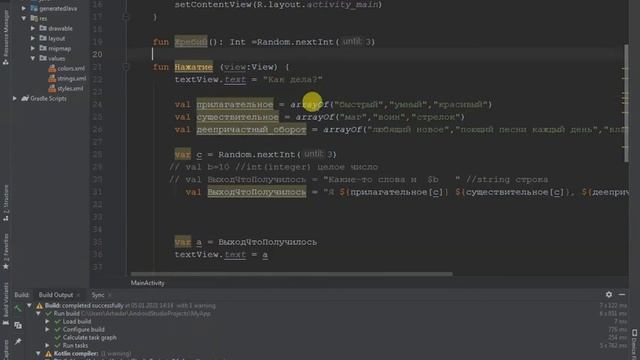Image resolution: width=640 pixels, height=360 pixels.
Task: Fold the Нажатие function in the gutter
Action: 126,67
